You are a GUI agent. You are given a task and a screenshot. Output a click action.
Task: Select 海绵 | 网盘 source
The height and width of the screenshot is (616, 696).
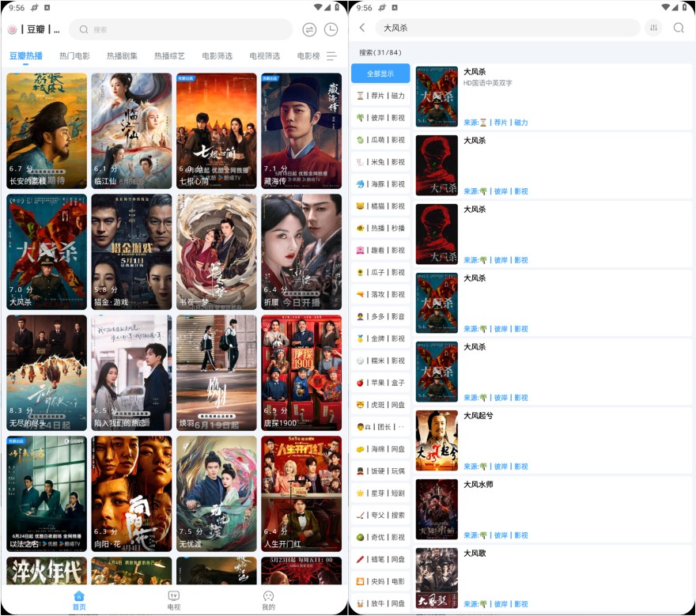pos(380,449)
